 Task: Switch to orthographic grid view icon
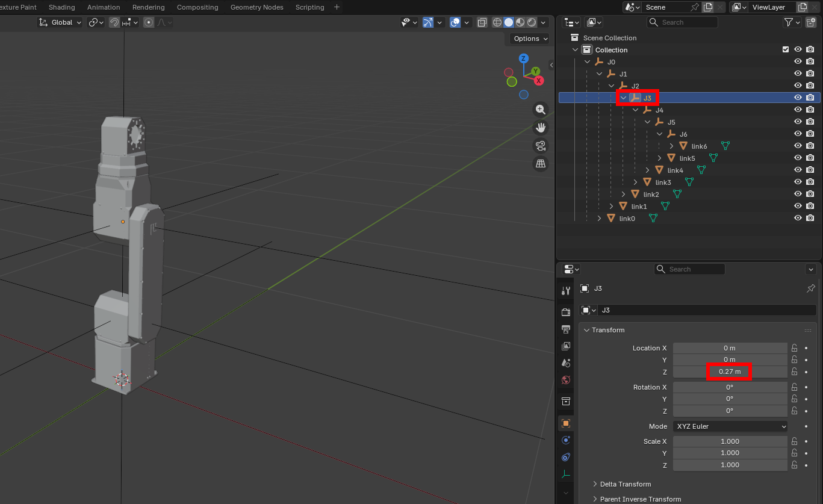[541, 164]
